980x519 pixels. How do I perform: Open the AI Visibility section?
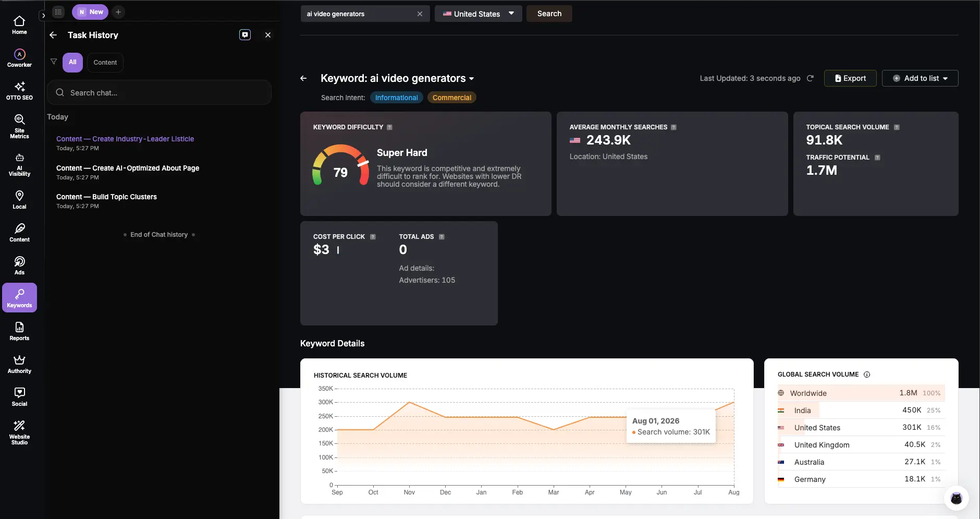19,164
